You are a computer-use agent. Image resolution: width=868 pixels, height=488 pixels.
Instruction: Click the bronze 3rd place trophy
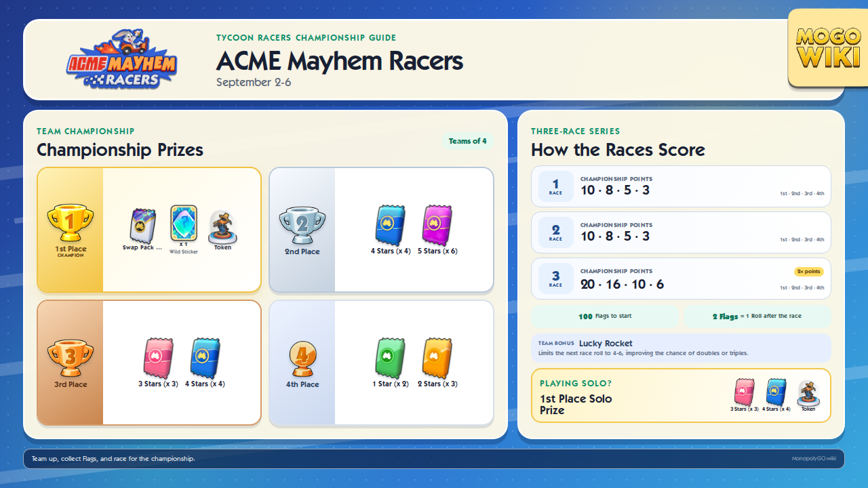click(x=71, y=359)
